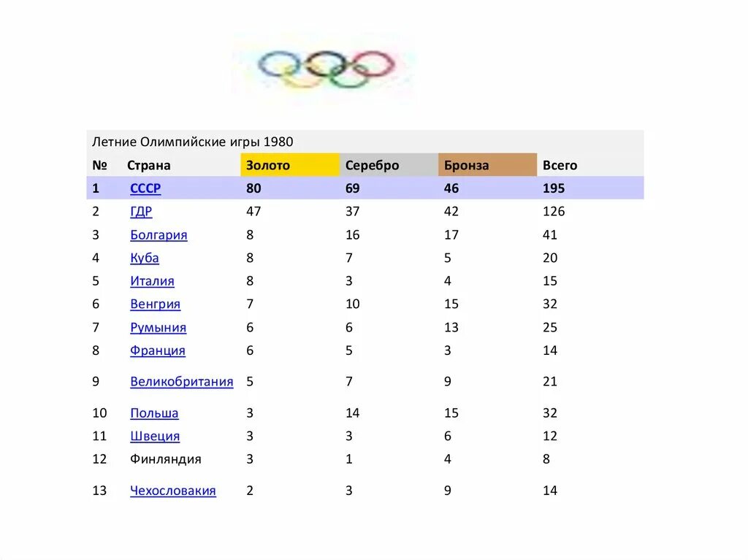Follow the Чехословакия link
The height and width of the screenshot is (560, 748).
click(173, 491)
